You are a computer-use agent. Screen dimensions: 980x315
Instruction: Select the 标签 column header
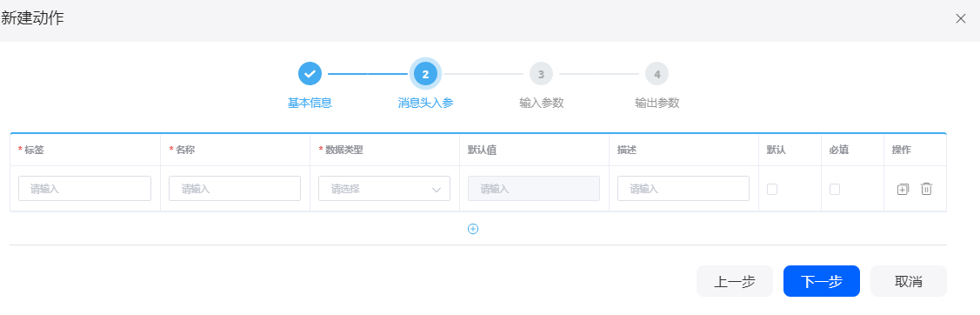[34, 150]
